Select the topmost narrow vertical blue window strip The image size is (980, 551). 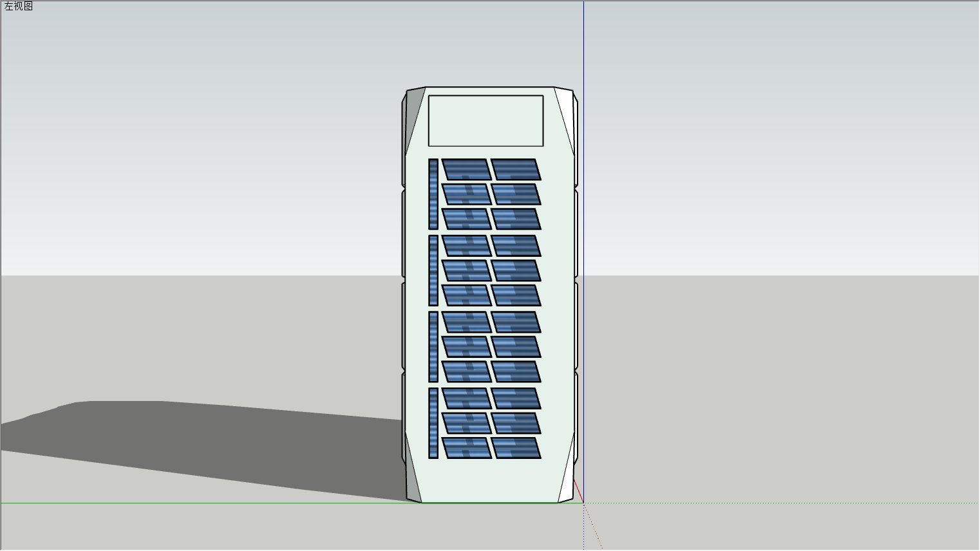433,194
